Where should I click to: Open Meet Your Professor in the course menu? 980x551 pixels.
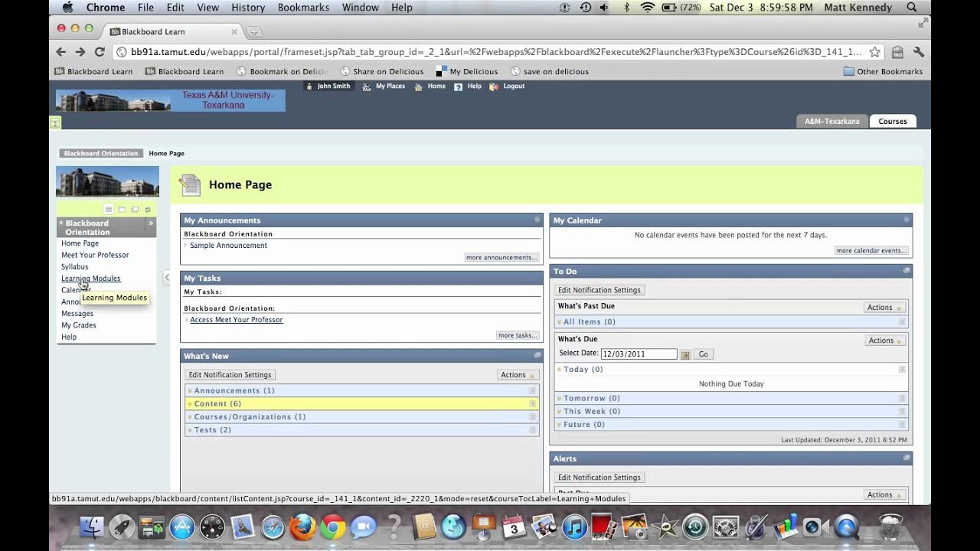click(95, 255)
